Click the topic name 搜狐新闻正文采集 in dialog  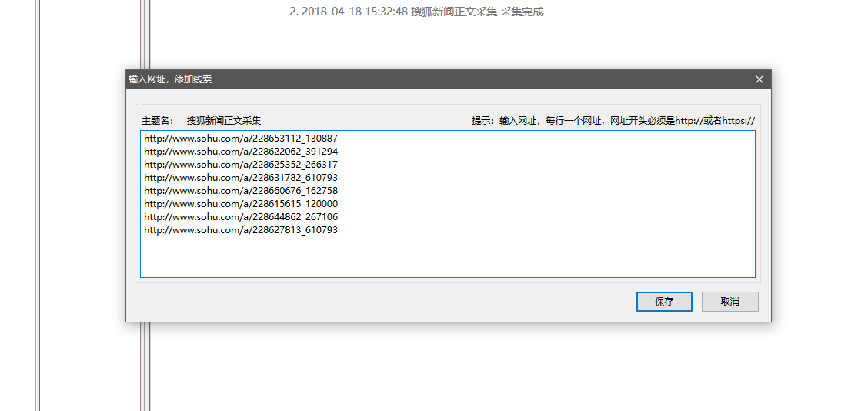(224, 120)
